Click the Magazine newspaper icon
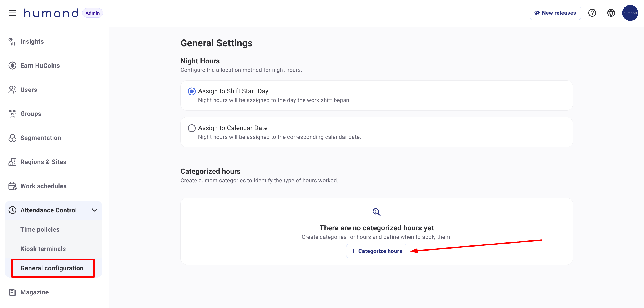 12,292
